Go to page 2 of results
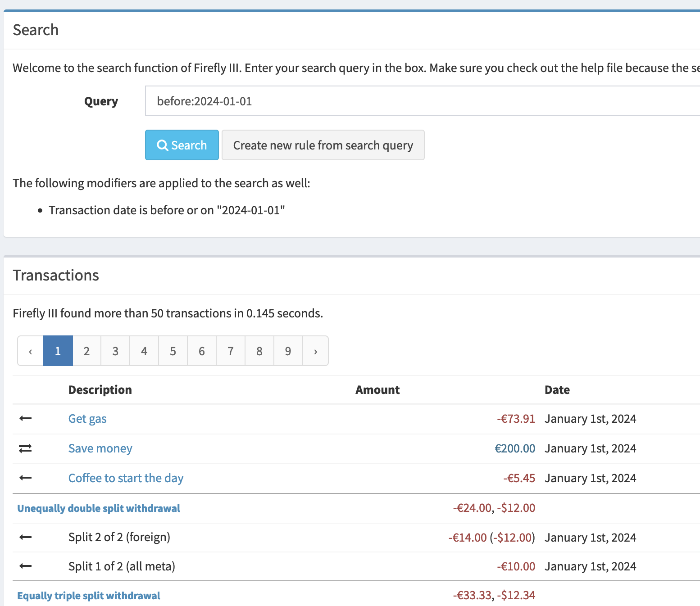Image resolution: width=700 pixels, height=606 pixels. pyautogui.click(x=86, y=351)
